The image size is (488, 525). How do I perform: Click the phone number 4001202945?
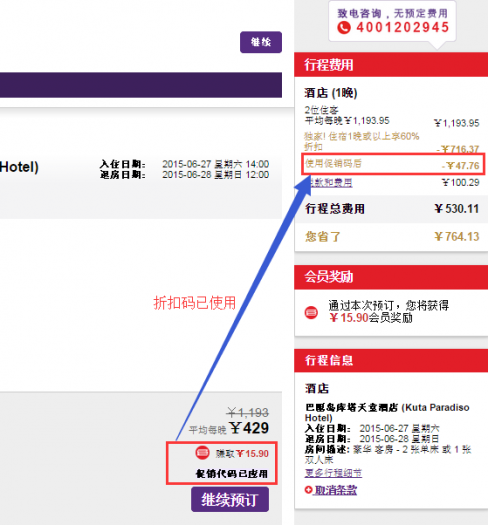point(403,27)
